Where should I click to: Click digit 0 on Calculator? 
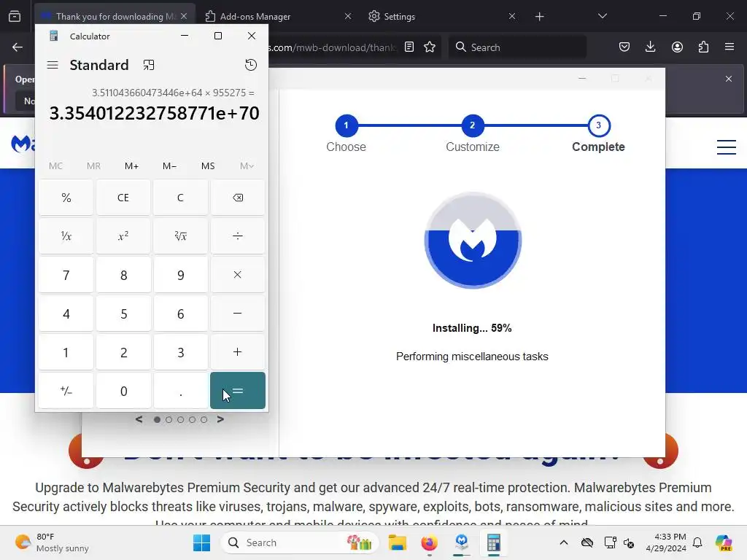(123, 391)
